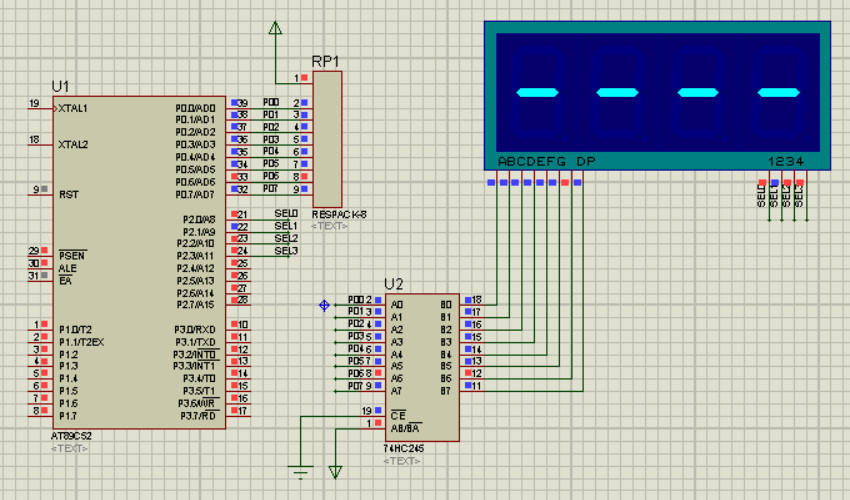
Task: Select the first digit on the display
Action: point(537,93)
